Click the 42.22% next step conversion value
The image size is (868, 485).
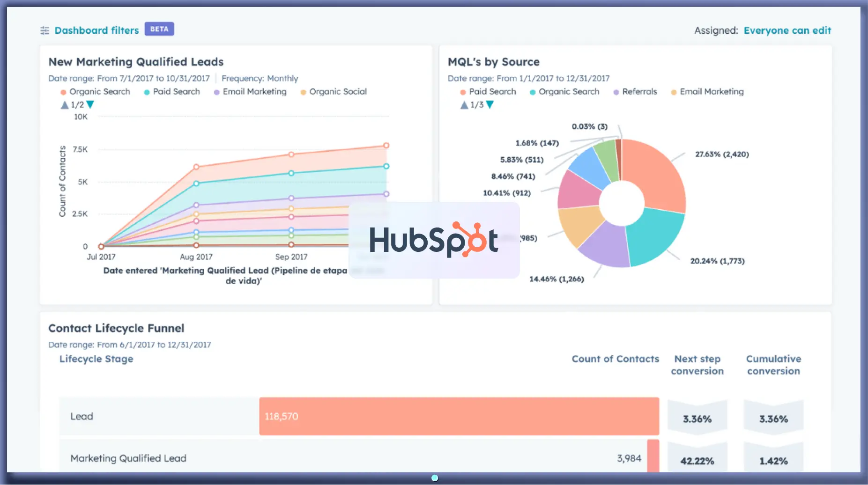[697, 461]
